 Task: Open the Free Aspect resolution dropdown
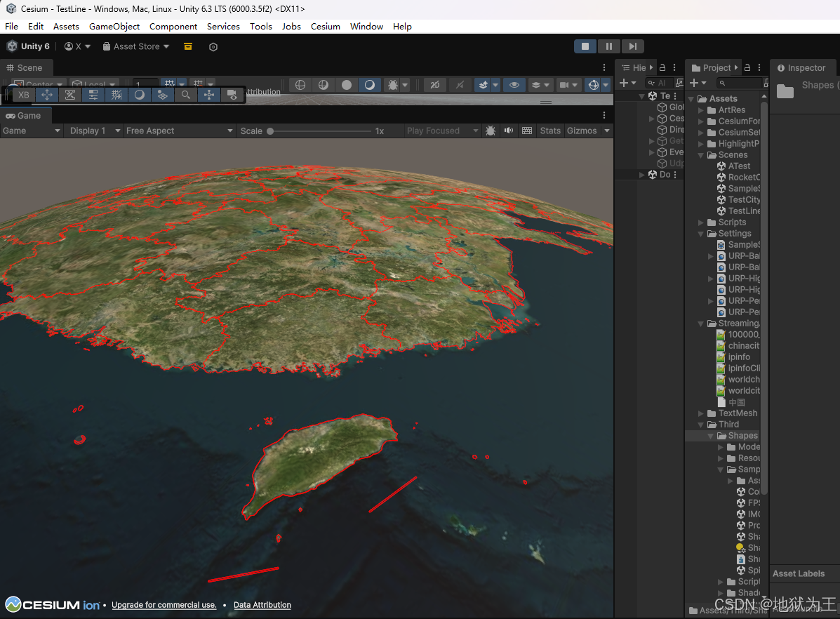[179, 131]
